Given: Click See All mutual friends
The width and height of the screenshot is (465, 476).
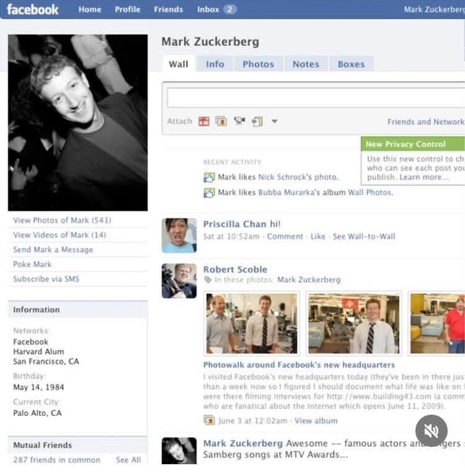Looking at the screenshot, I should click(128, 460).
